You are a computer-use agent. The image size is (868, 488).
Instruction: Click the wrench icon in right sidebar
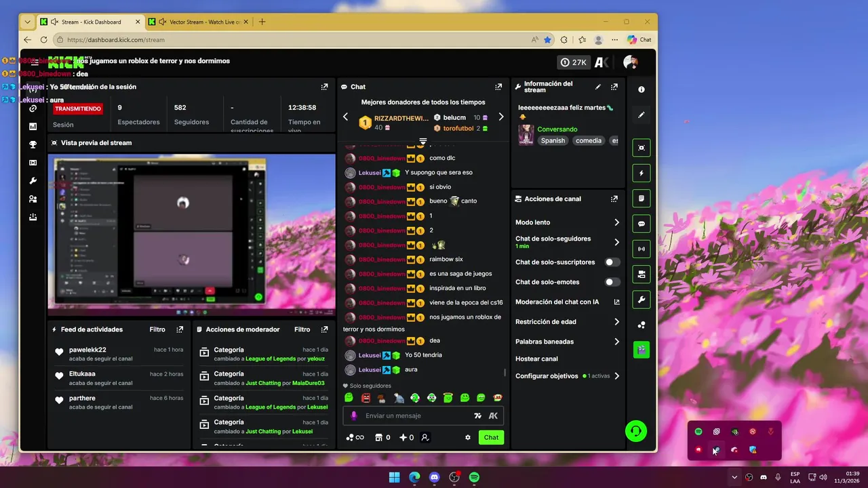642,300
